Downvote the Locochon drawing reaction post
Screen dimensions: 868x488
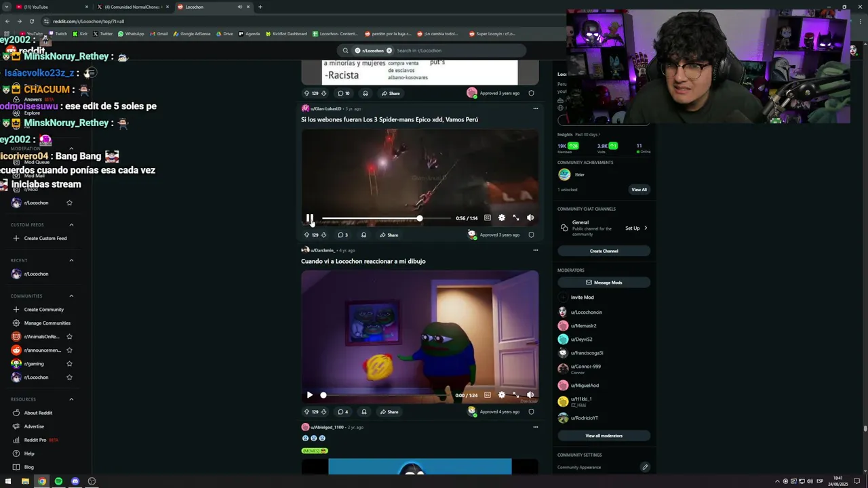(x=323, y=412)
